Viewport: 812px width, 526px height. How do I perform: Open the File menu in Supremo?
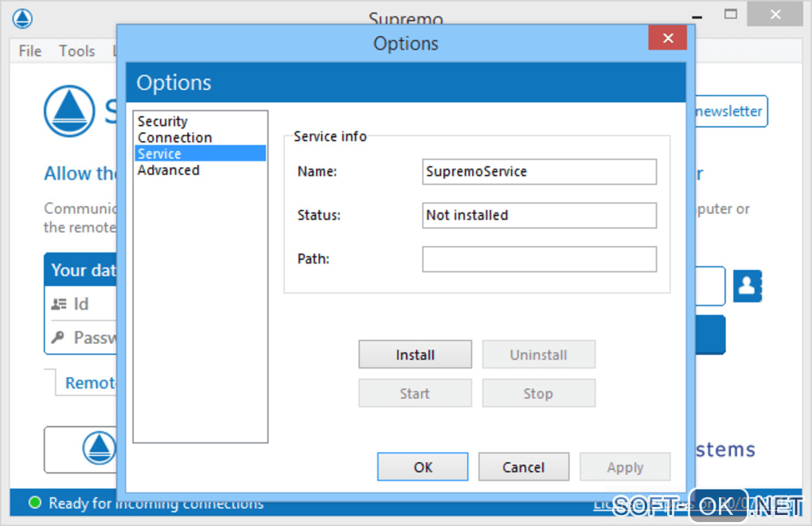coord(30,51)
